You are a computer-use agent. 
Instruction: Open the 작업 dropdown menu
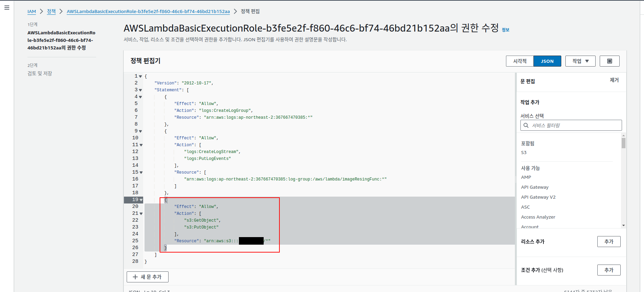[580, 61]
